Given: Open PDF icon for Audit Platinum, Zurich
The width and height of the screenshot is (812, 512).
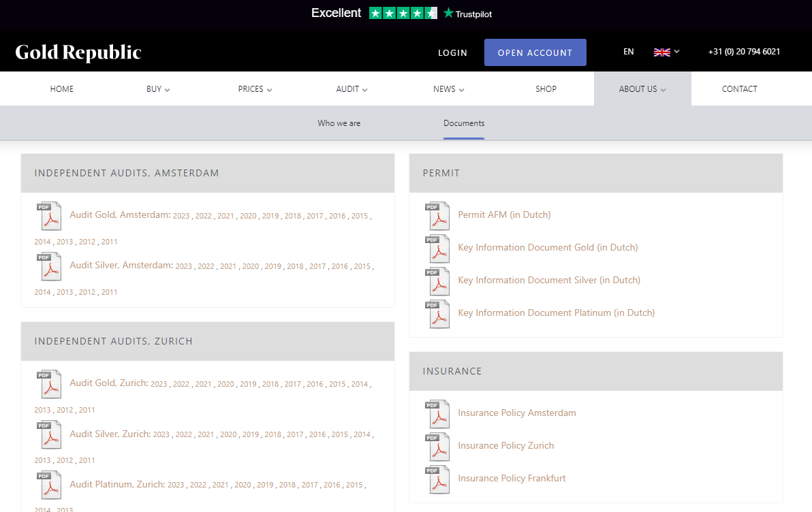Looking at the screenshot, I should pos(50,485).
